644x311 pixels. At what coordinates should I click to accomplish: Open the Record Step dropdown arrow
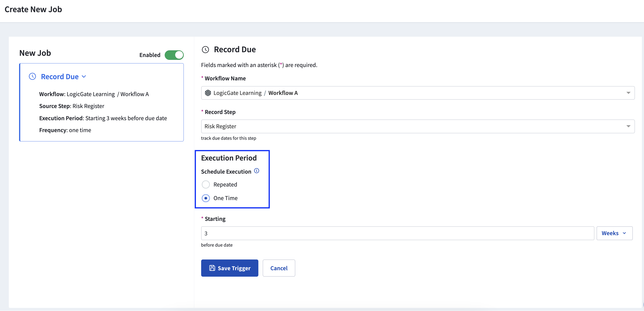[628, 126]
